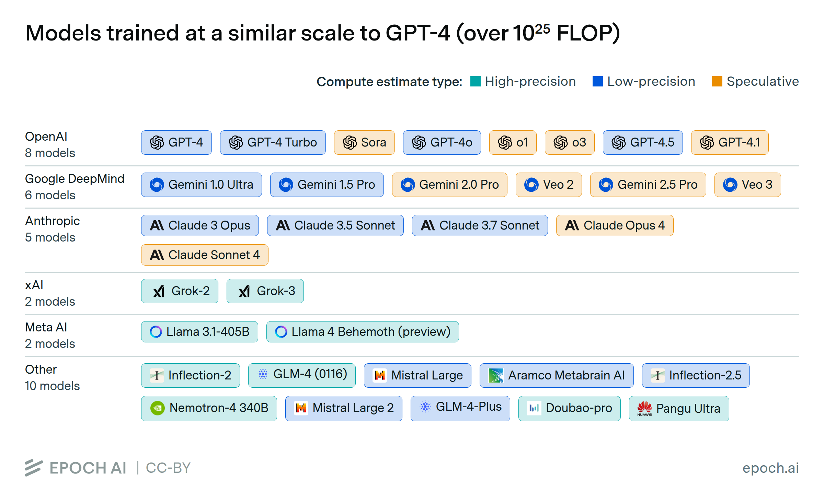Click the OpenAI logo on GPT-4 chip
Screen dimensions: 824x504
coord(157,142)
